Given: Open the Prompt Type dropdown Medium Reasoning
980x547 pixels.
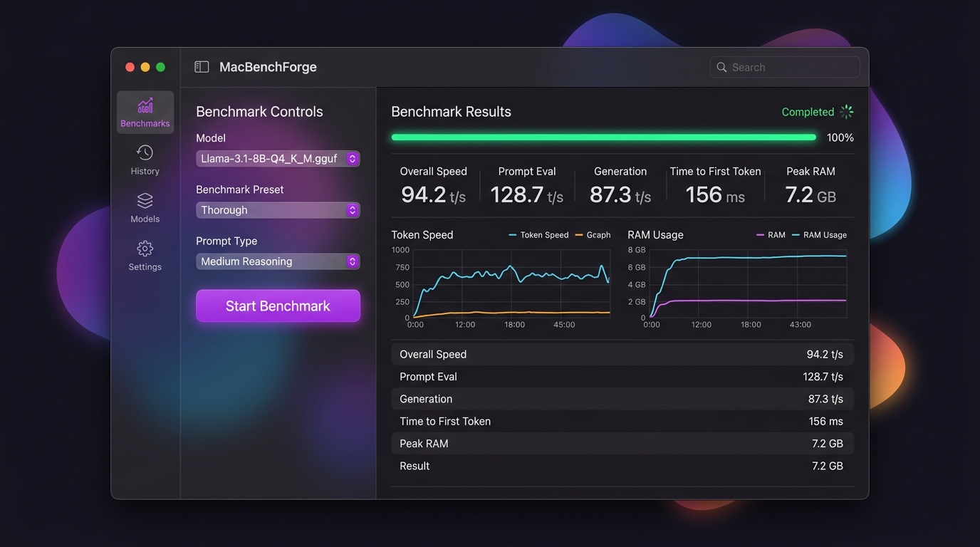Looking at the screenshot, I should coord(278,261).
